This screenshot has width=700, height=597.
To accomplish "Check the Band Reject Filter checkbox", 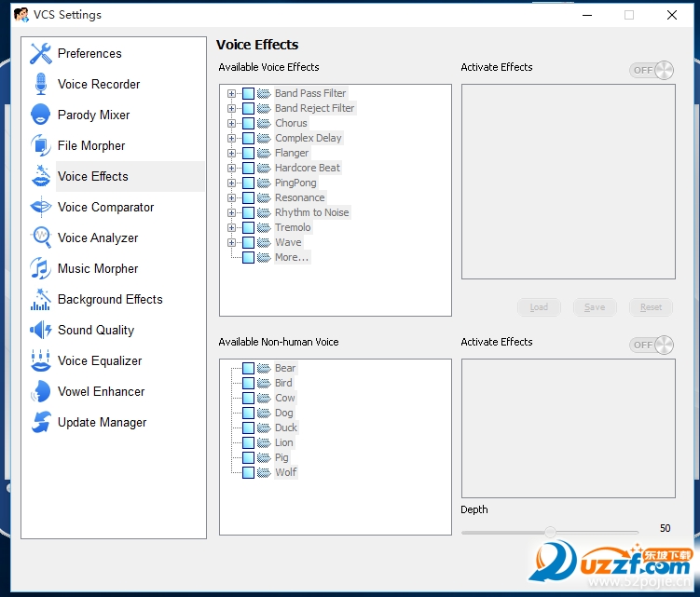I will tap(248, 108).
